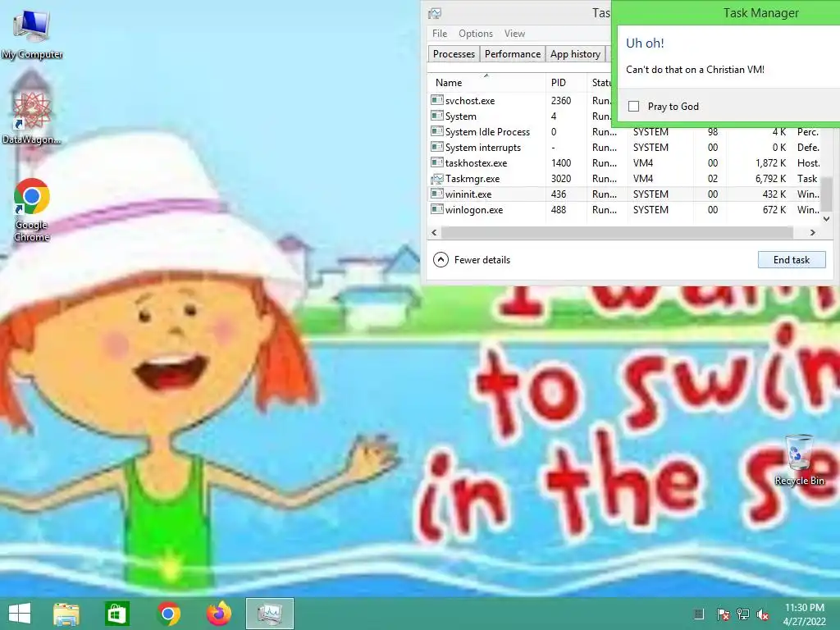The height and width of the screenshot is (630, 840).
Task: Click the horizontal scrollbar right arrow
Action: click(813, 232)
